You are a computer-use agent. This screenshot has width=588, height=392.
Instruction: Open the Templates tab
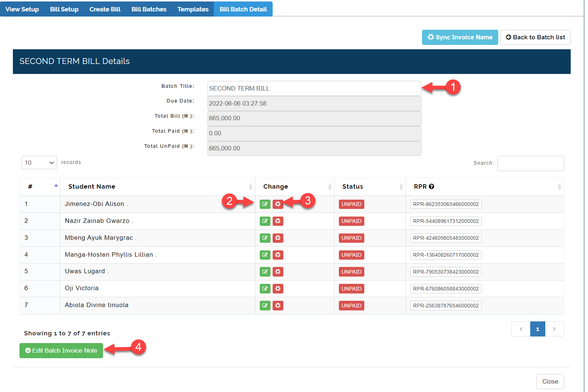(x=193, y=9)
